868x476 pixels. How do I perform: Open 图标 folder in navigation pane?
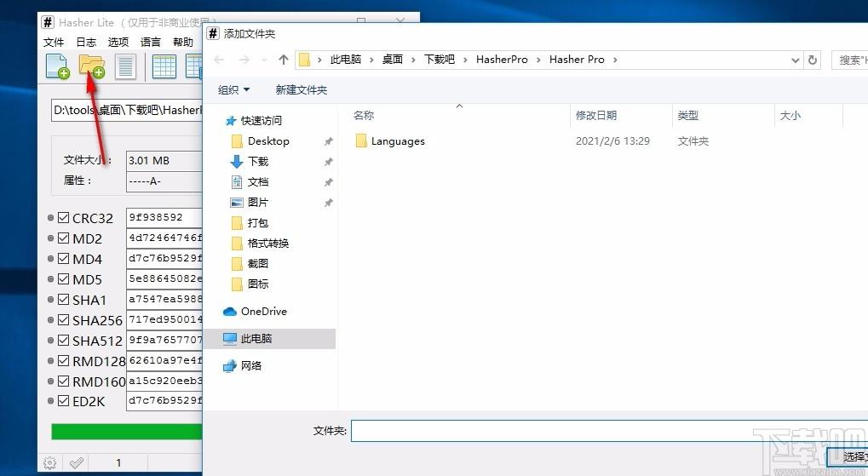point(258,284)
